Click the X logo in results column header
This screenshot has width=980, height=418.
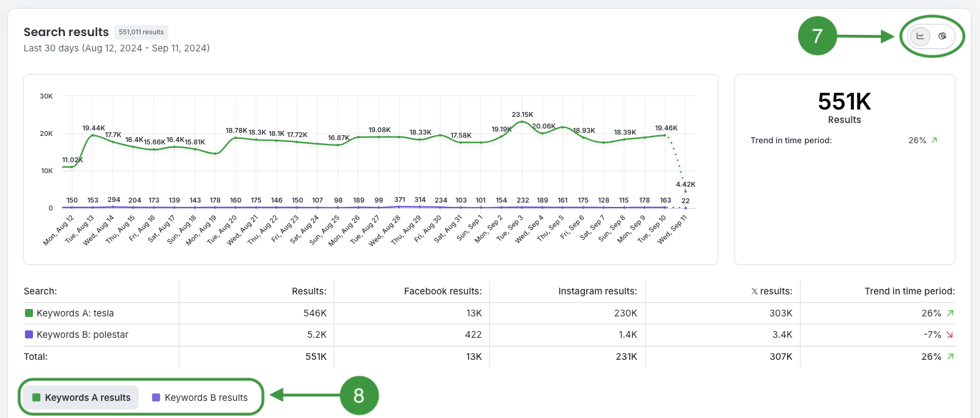(755, 291)
